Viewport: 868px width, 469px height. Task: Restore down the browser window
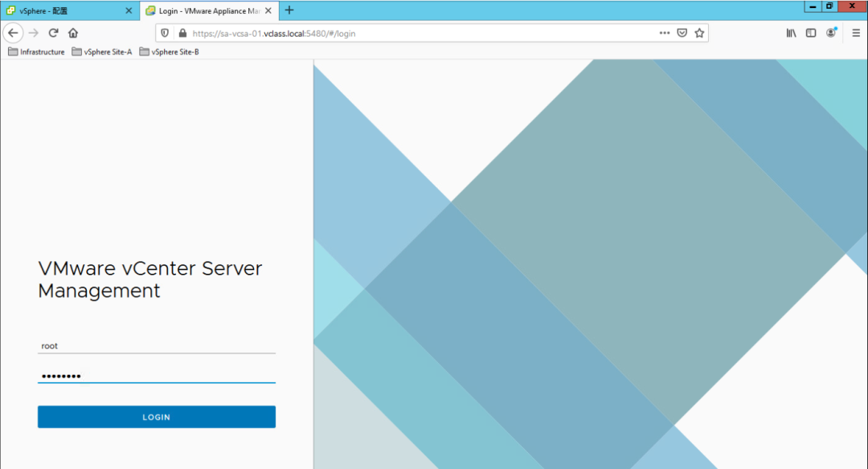[829, 6]
